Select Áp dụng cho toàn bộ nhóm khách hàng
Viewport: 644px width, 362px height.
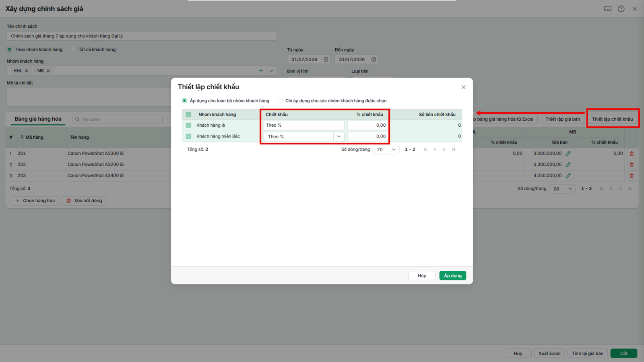pos(185,101)
